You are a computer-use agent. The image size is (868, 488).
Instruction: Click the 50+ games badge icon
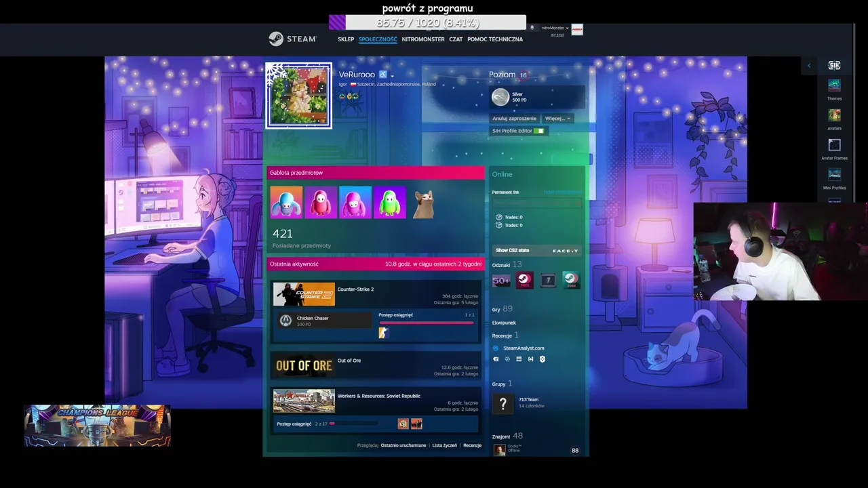[501, 280]
